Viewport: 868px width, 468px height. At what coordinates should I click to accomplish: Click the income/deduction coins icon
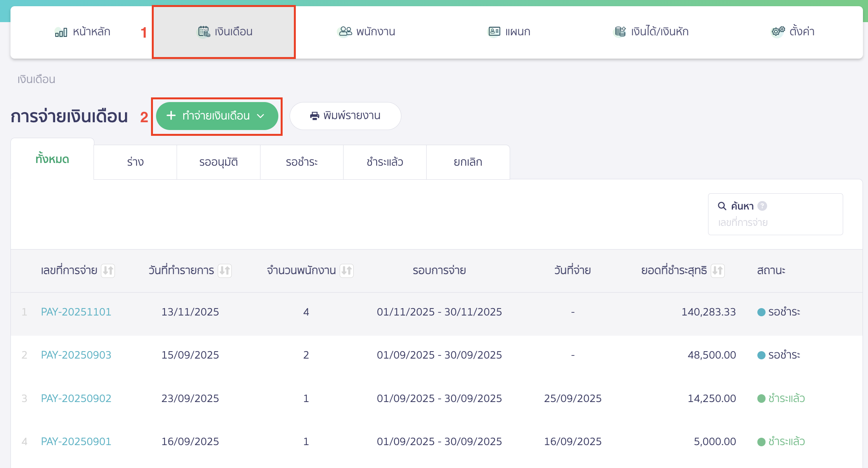pos(620,31)
